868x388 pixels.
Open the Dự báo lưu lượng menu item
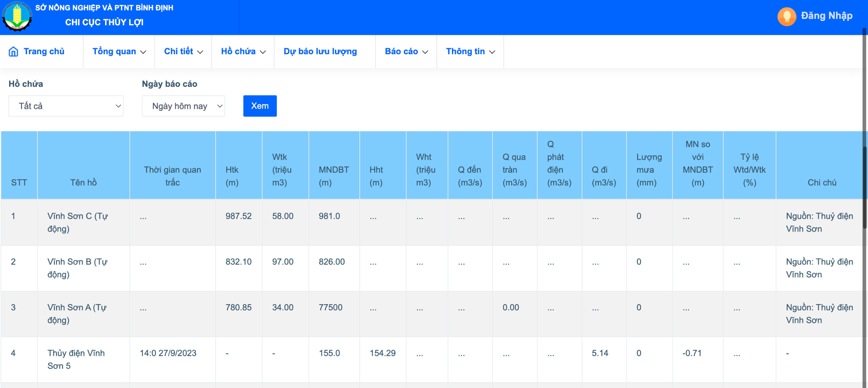320,52
